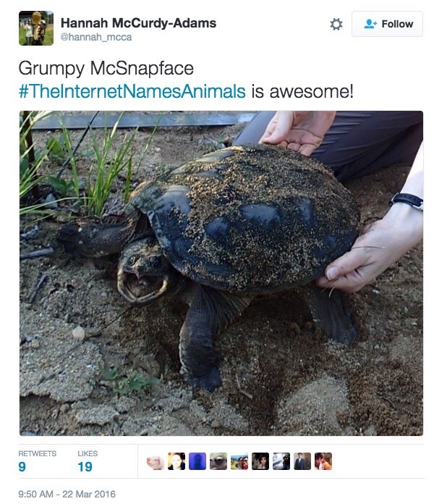Screen dimensions: 434x504
Task: Open the @hannah_mcca handle link
Action: [96, 37]
